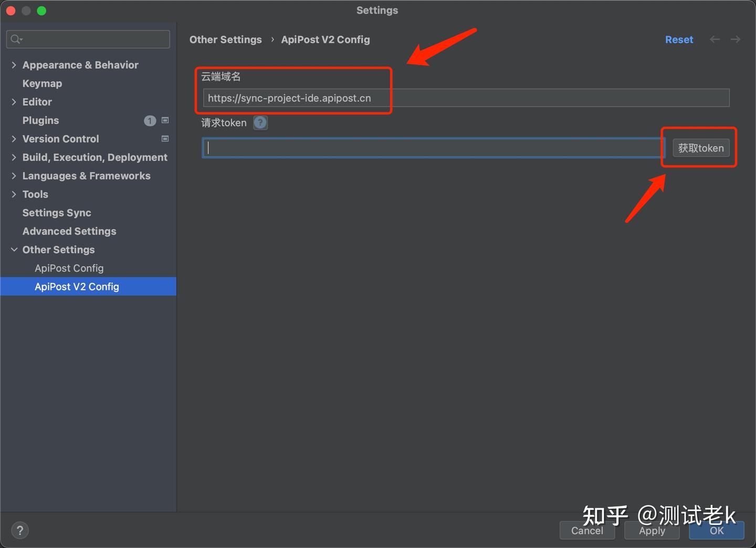Click the forward navigation arrow
Image resolution: width=756 pixels, height=548 pixels.
(736, 39)
